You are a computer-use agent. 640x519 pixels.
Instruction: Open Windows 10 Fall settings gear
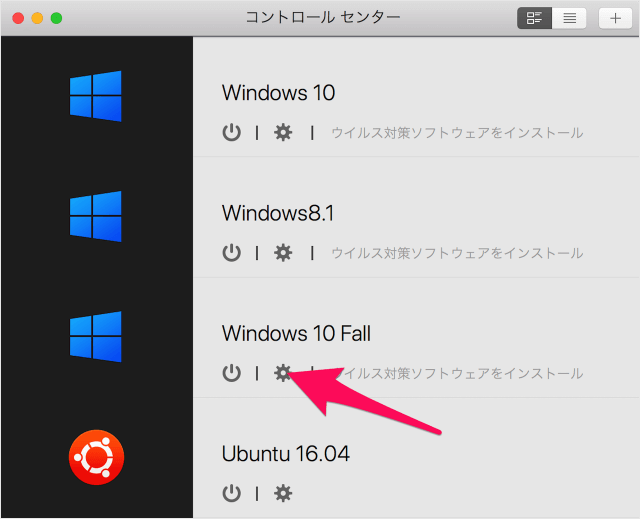click(283, 373)
